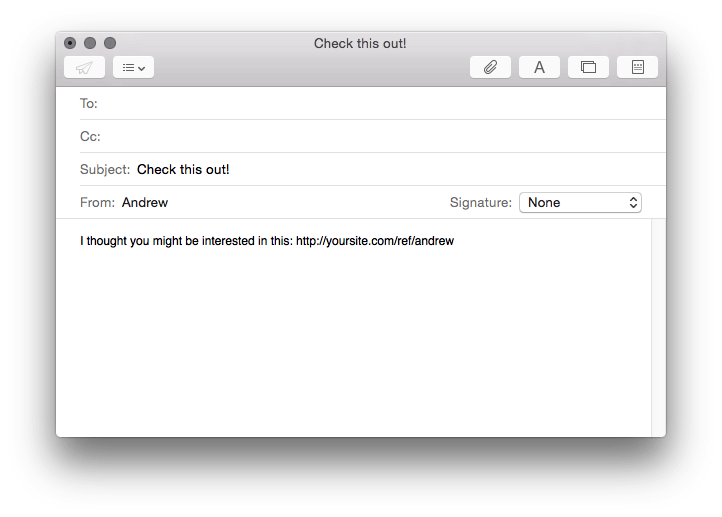The image size is (722, 517).
Task: Click the vertical scrollbar of message body
Action: pyautogui.click(x=658, y=328)
